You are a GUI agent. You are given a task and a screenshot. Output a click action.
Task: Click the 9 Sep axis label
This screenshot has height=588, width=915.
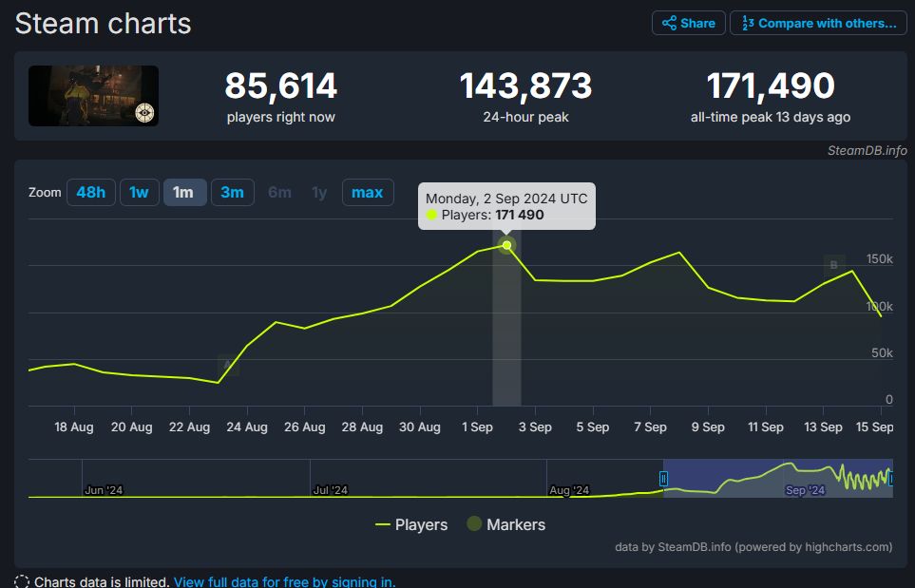(x=708, y=427)
